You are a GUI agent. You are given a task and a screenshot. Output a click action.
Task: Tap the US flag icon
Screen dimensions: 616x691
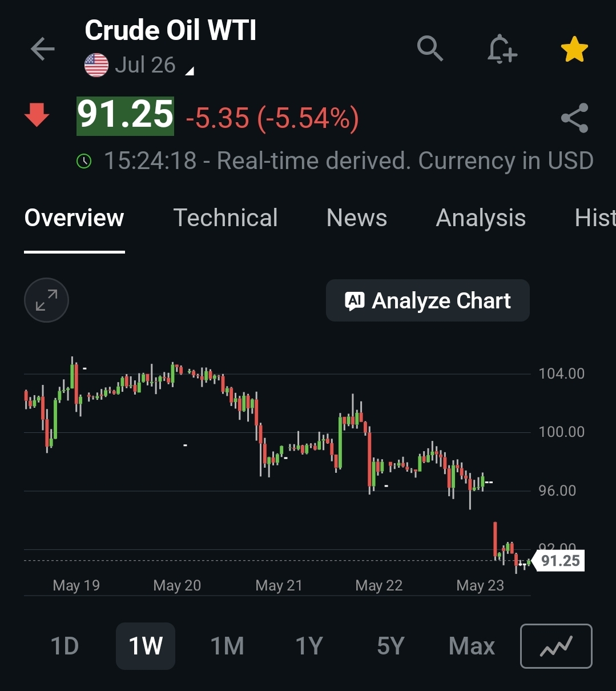tap(96, 65)
